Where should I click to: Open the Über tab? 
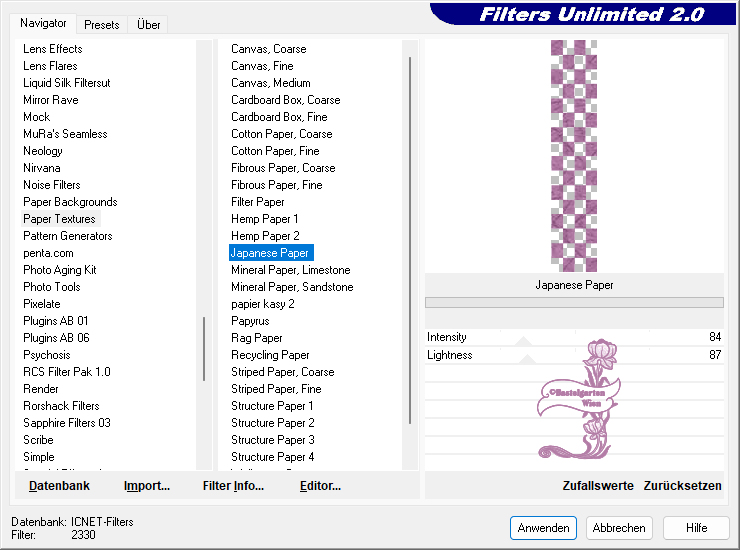click(x=148, y=24)
